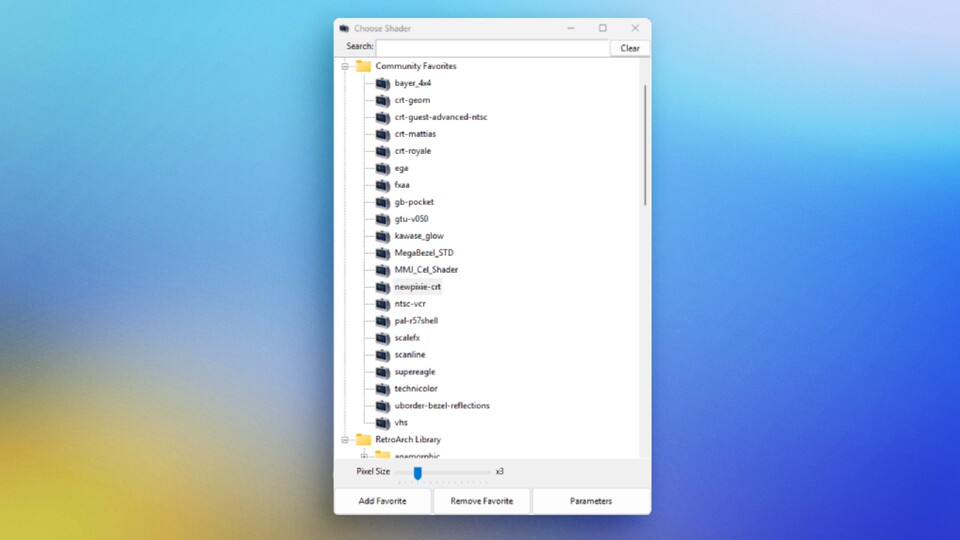Open the shader Parameters
Image resolution: width=960 pixels, height=540 pixels.
tap(591, 501)
